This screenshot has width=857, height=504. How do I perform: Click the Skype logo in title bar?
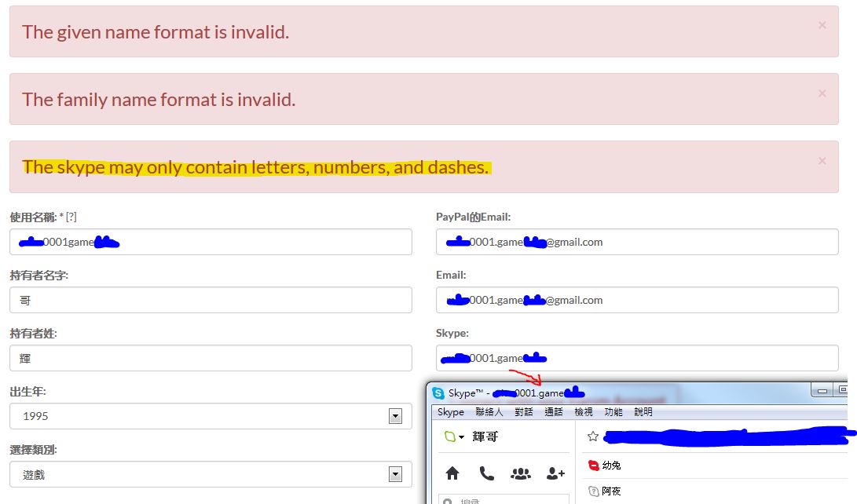pos(438,393)
